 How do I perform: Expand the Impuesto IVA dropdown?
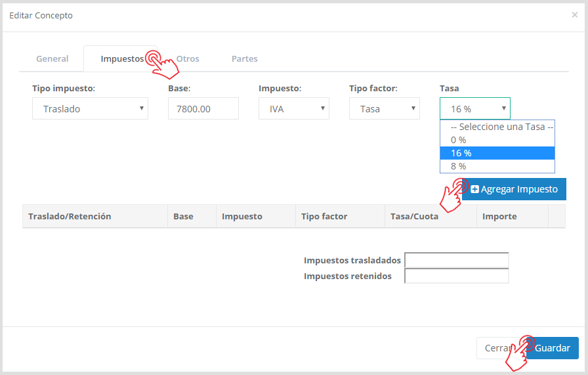[293, 108]
